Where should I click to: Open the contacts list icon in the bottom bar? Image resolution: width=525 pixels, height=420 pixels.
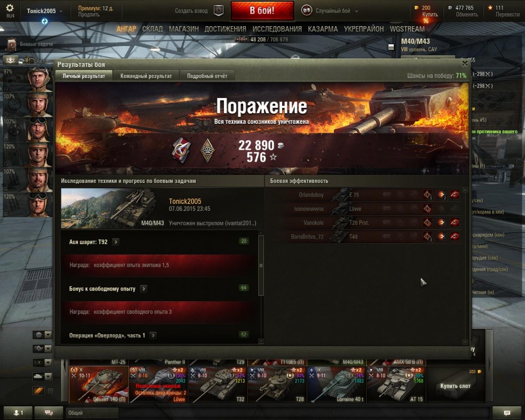point(18,413)
